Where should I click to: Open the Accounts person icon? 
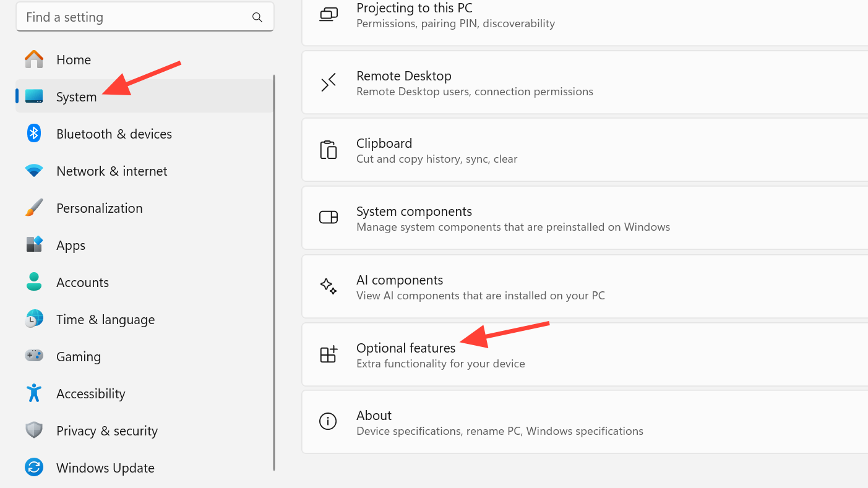[34, 282]
